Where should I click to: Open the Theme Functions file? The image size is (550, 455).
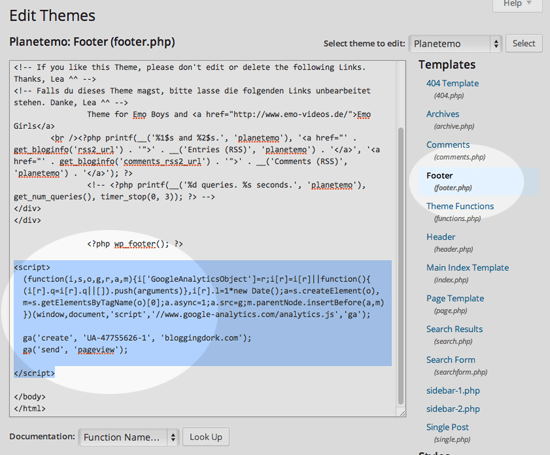click(x=460, y=206)
